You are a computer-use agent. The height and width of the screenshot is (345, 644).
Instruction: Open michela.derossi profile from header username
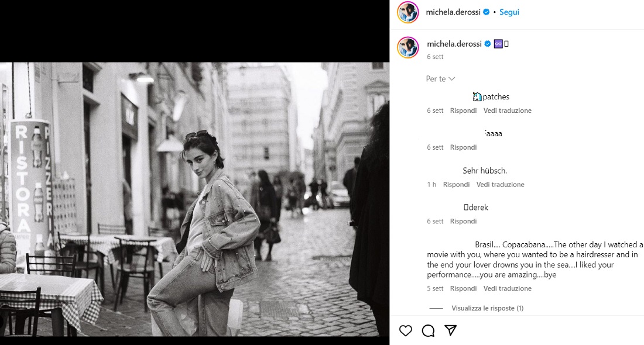coord(454,12)
